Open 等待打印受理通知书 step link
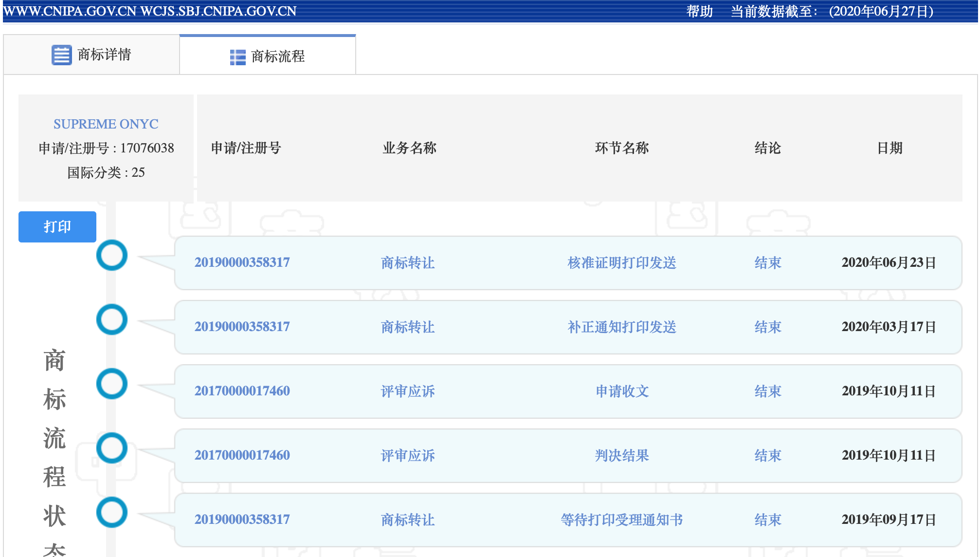The image size is (980, 557). [621, 520]
